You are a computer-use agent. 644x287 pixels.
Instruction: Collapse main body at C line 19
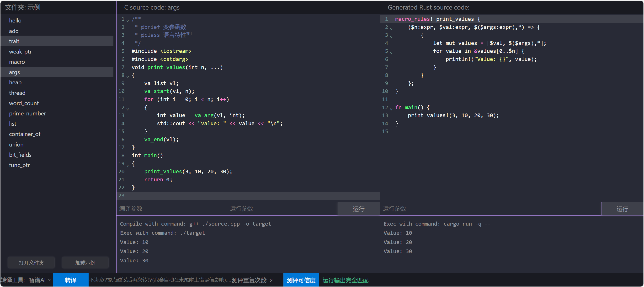click(128, 165)
